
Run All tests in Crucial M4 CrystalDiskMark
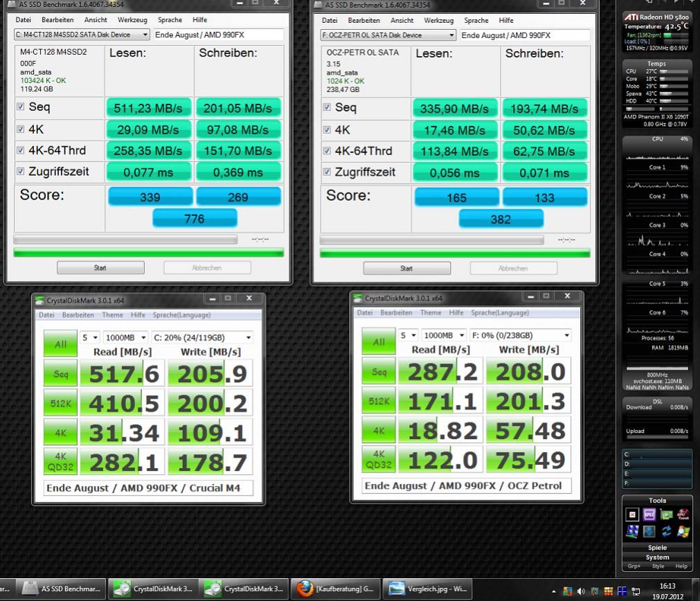coord(61,344)
